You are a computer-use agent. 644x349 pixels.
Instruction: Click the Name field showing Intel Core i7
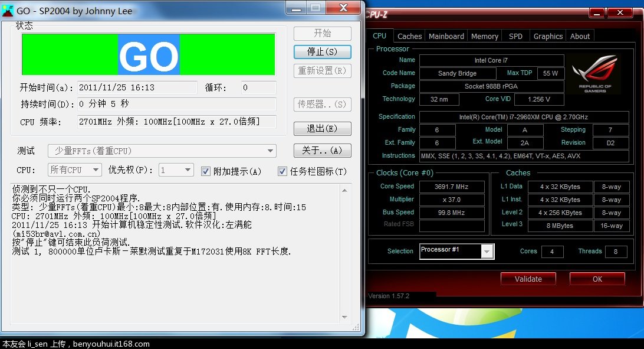coord(491,60)
